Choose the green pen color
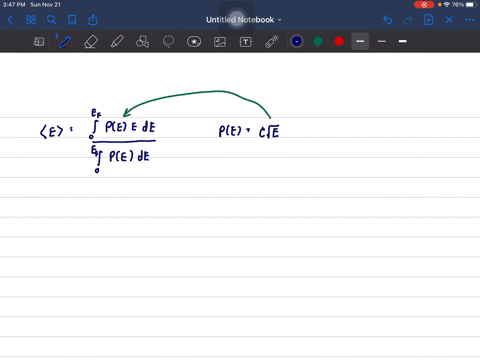Screen dimensions: 480x360 click(x=318, y=41)
